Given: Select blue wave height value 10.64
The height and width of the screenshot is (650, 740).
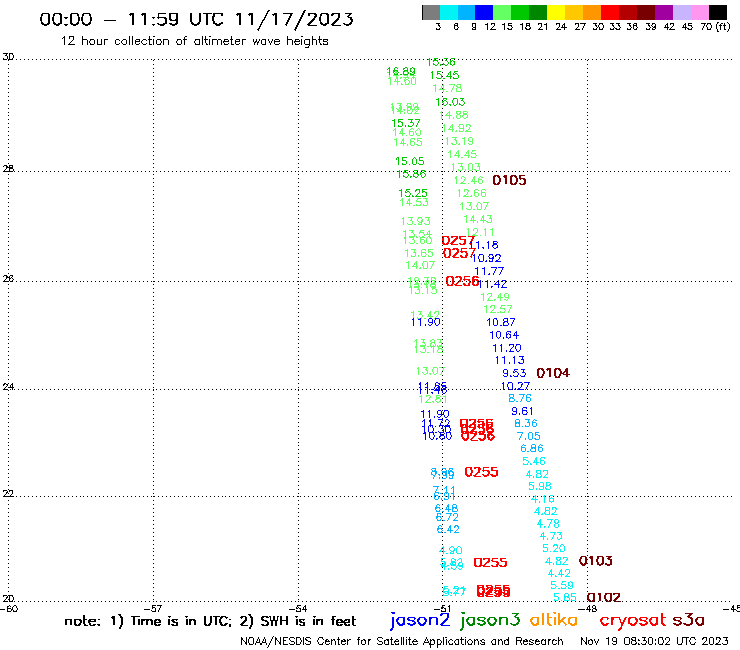Looking at the screenshot, I should pyautogui.click(x=504, y=335).
